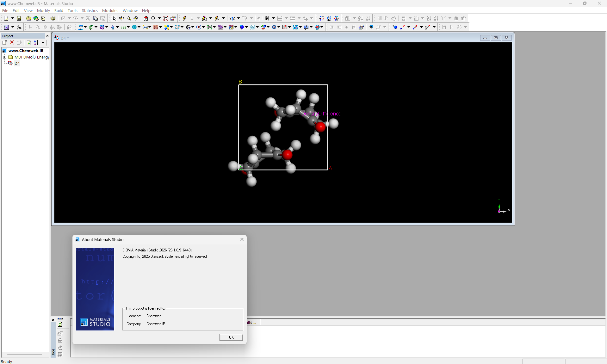The image size is (607, 364).
Task: Click the Density Difference label in viewer
Action: [321, 114]
